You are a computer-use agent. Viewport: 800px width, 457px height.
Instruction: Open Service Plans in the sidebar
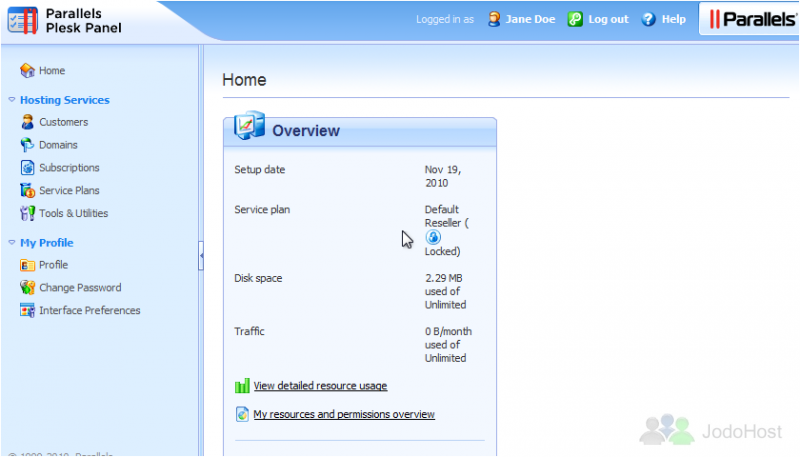[x=69, y=190]
